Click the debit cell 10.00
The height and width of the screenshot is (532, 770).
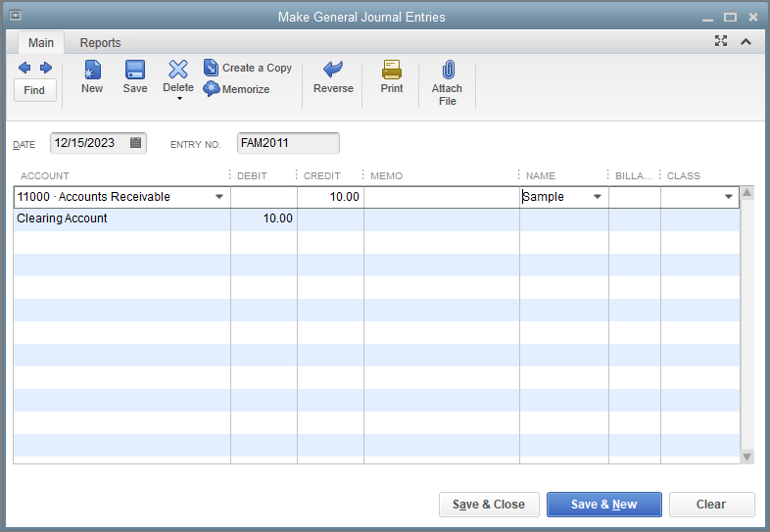click(264, 219)
